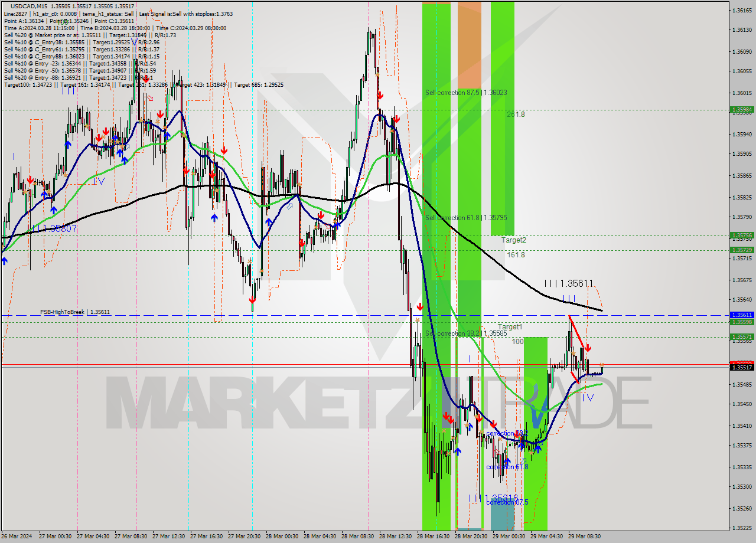Click the '27 Mar 16:30' time axis label
Image resolution: width=756 pixels, height=543 pixels.
206,537
